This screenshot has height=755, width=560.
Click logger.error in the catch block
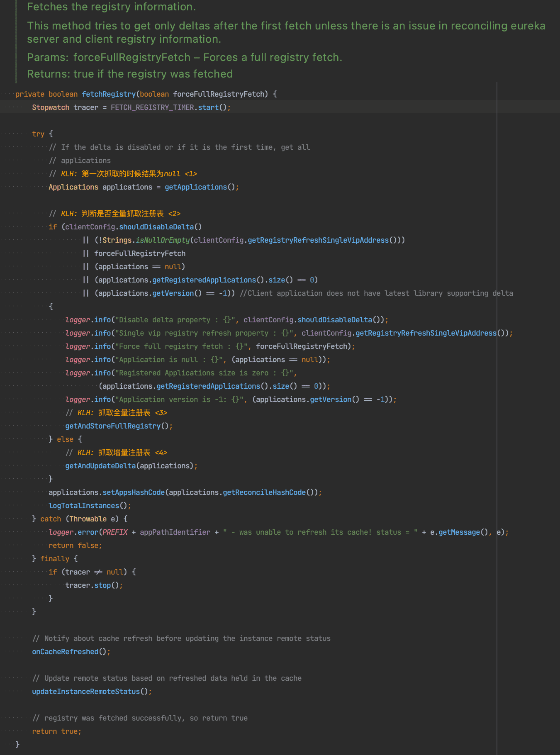tap(73, 532)
